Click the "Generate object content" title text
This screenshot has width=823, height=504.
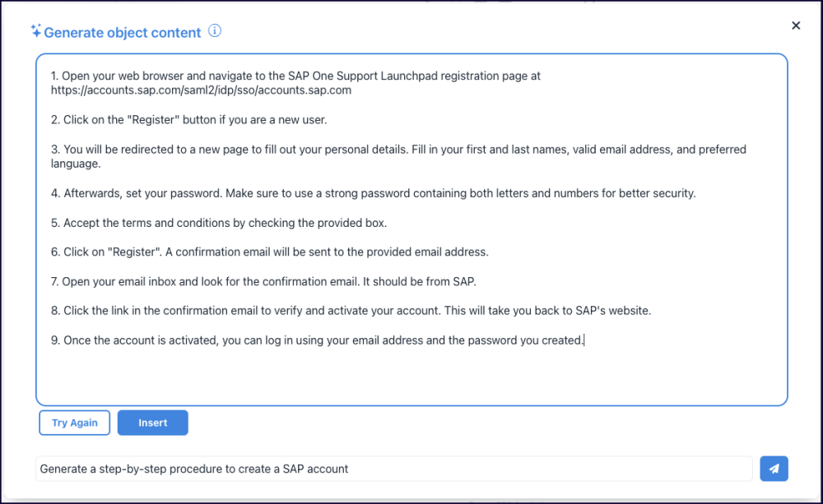[122, 33]
